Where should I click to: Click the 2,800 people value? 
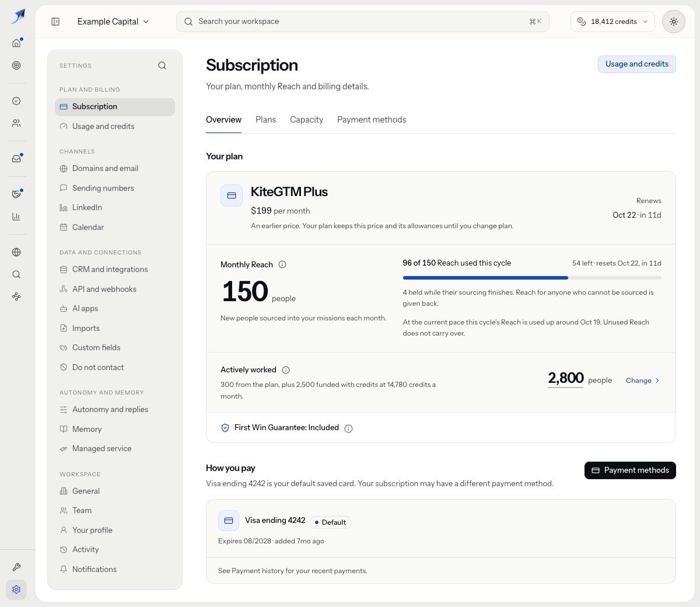click(566, 378)
